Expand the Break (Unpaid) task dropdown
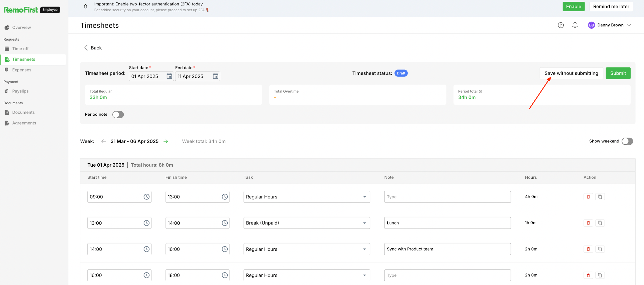 coord(307,223)
